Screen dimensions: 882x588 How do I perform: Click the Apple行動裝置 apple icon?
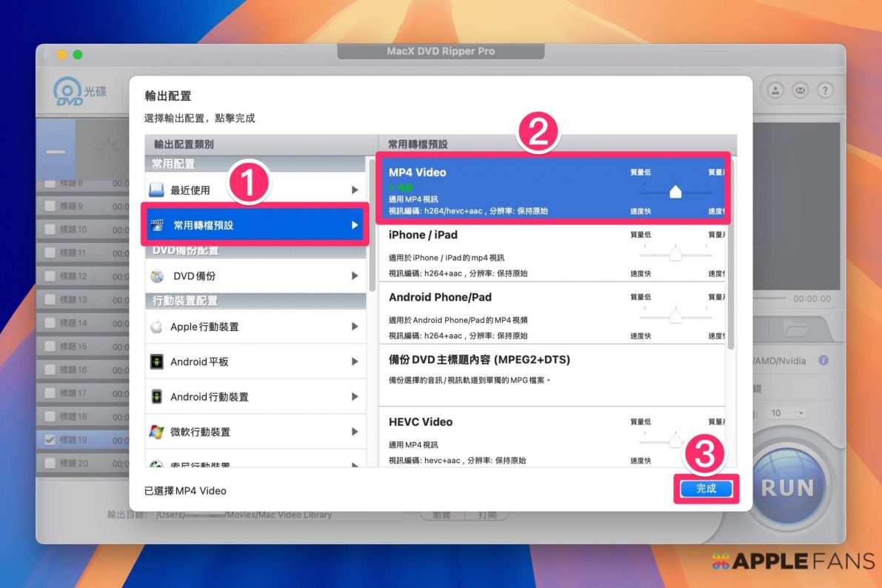[157, 327]
